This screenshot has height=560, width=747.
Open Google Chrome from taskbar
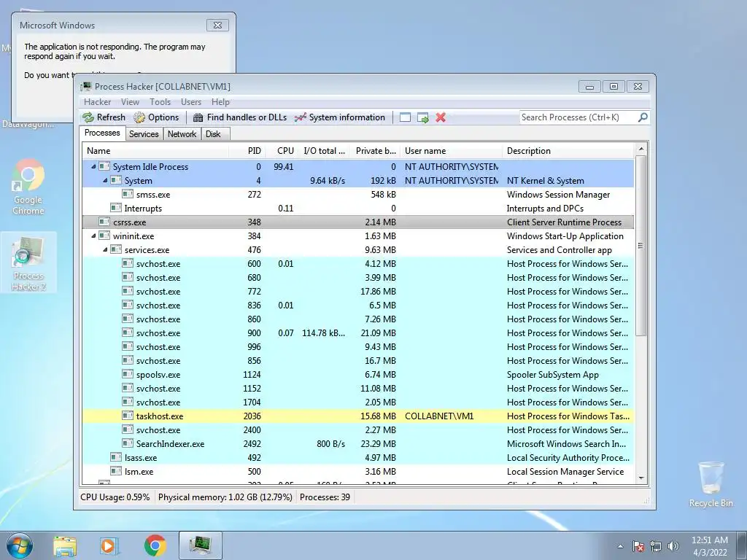pyautogui.click(x=155, y=545)
